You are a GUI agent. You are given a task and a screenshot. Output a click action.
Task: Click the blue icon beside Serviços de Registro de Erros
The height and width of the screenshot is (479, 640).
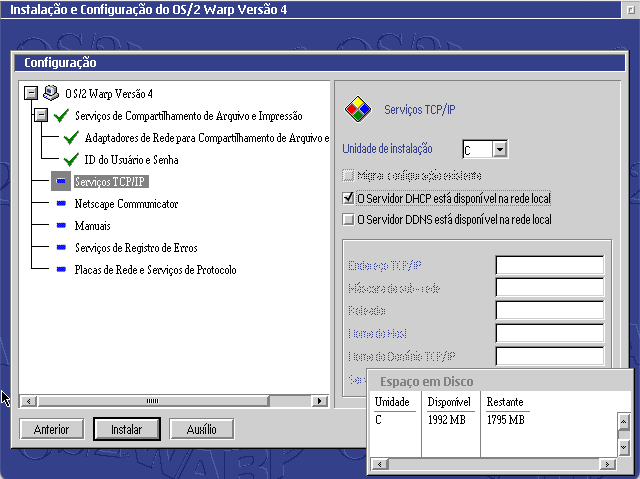pyautogui.click(x=61, y=248)
